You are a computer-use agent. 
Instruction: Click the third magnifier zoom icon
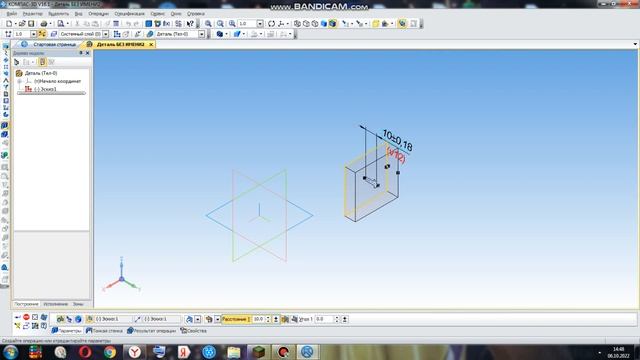(232, 24)
